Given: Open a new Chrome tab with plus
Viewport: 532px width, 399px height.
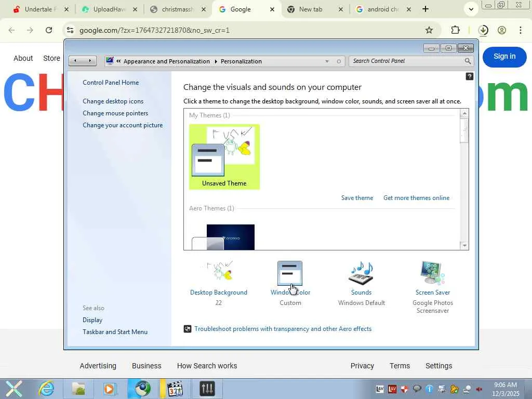Looking at the screenshot, I should point(425,9).
